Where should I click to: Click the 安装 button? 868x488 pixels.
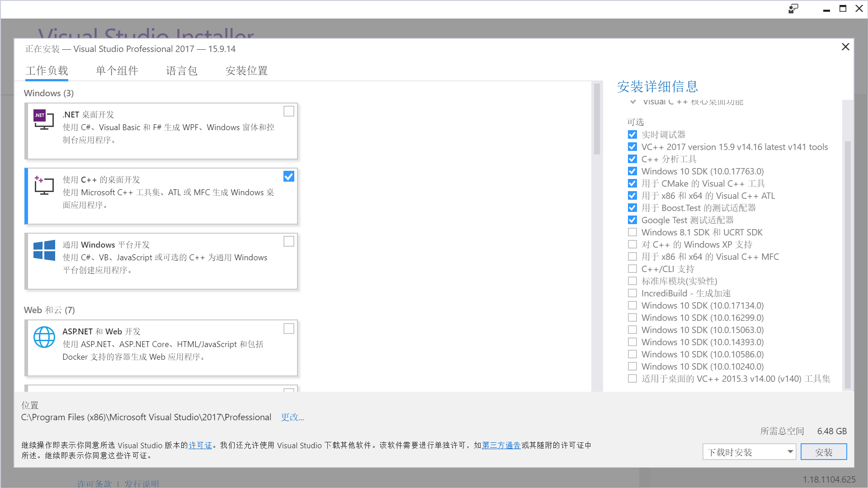coord(824,452)
